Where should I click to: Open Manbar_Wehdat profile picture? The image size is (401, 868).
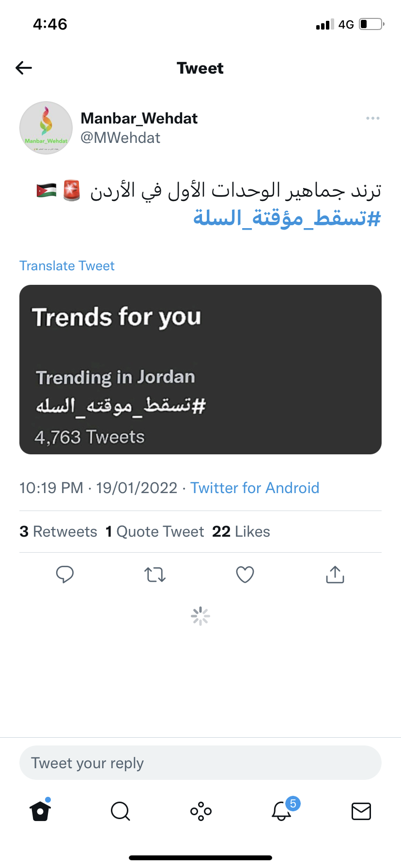pyautogui.click(x=46, y=128)
